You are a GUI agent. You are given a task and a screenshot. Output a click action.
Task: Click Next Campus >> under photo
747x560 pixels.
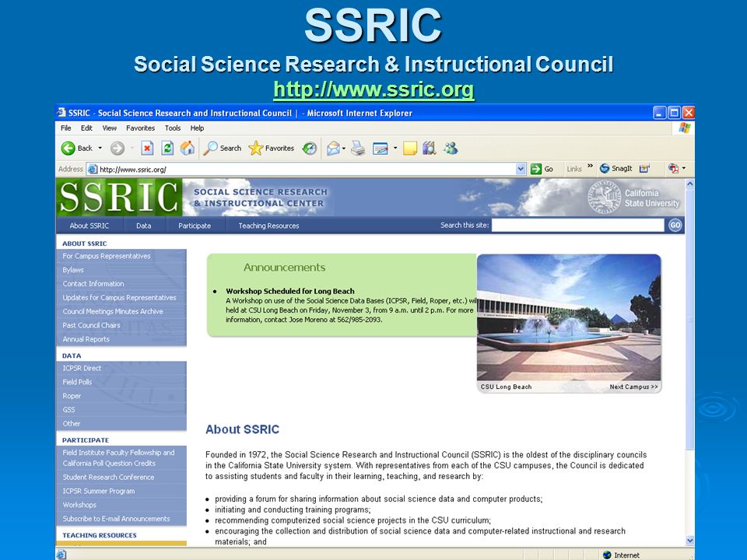click(x=633, y=387)
